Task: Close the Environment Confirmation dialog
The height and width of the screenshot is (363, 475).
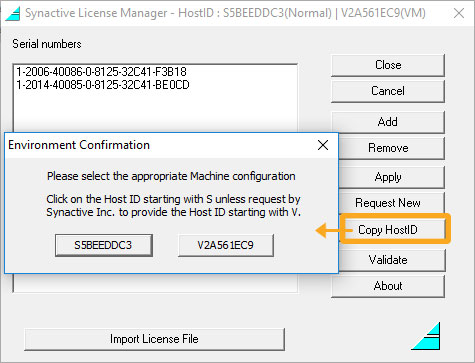Action: [x=323, y=145]
